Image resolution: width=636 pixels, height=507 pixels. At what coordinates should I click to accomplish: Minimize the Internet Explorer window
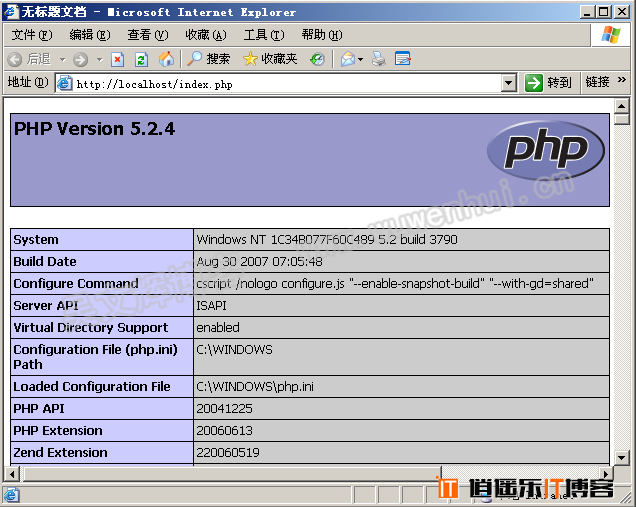pyautogui.click(x=587, y=12)
